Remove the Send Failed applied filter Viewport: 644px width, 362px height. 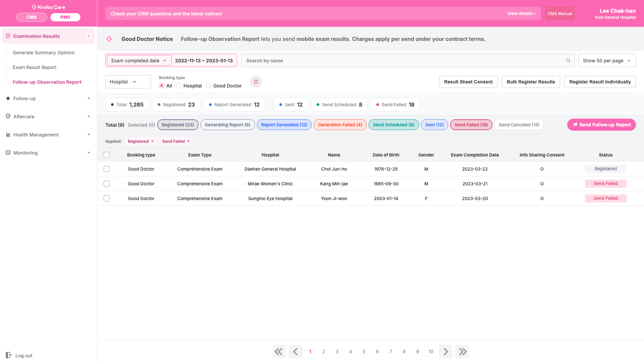(x=189, y=141)
